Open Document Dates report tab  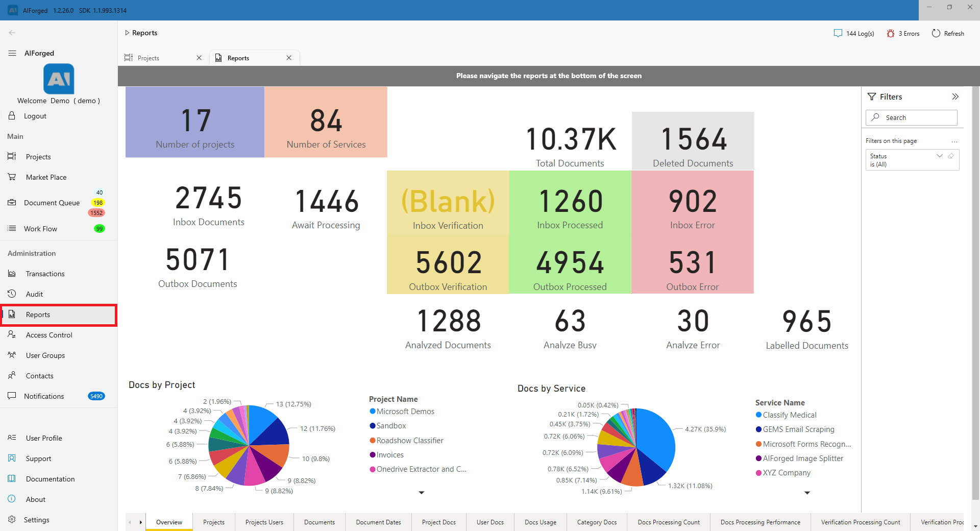pyautogui.click(x=379, y=522)
